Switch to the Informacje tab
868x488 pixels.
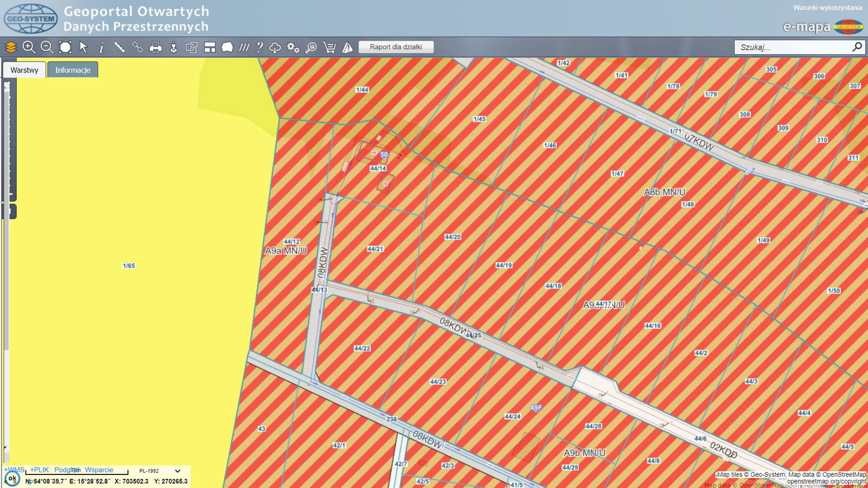coord(73,70)
